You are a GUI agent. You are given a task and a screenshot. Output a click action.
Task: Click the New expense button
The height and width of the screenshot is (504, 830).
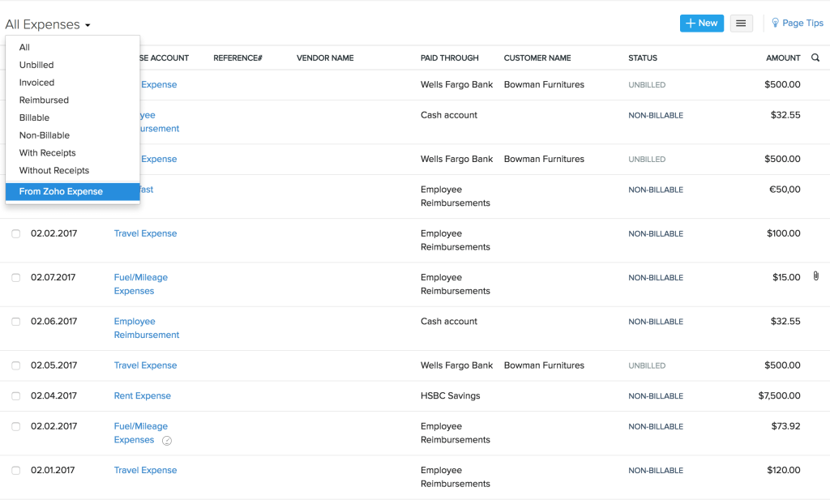coord(701,23)
